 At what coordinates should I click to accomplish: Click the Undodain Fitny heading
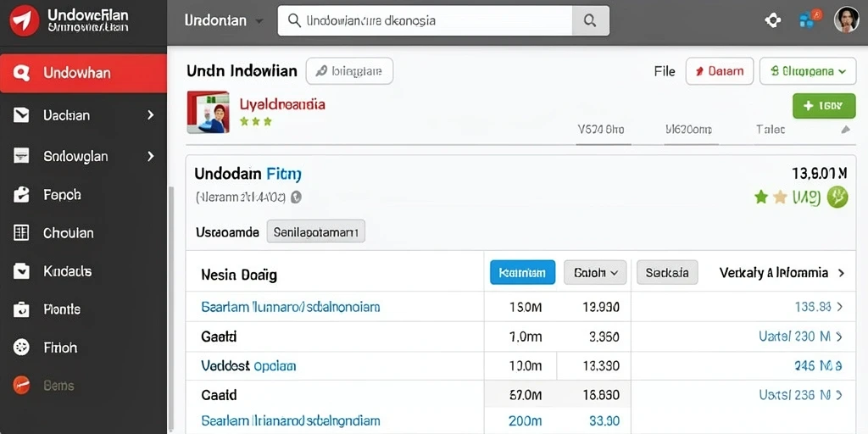[x=248, y=175]
